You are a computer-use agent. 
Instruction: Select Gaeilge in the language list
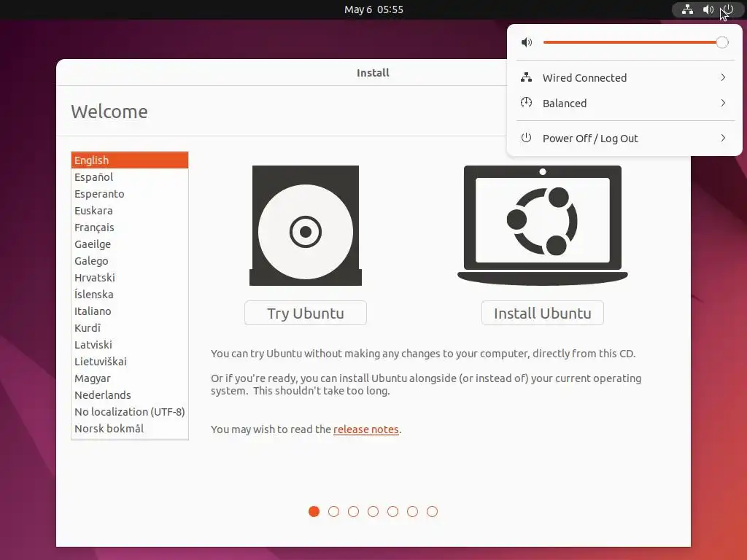130,244
